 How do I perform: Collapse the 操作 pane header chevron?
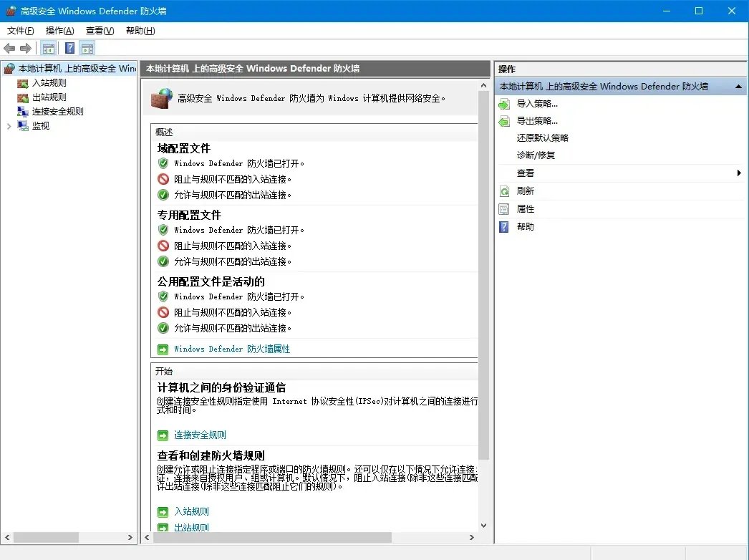(738, 86)
